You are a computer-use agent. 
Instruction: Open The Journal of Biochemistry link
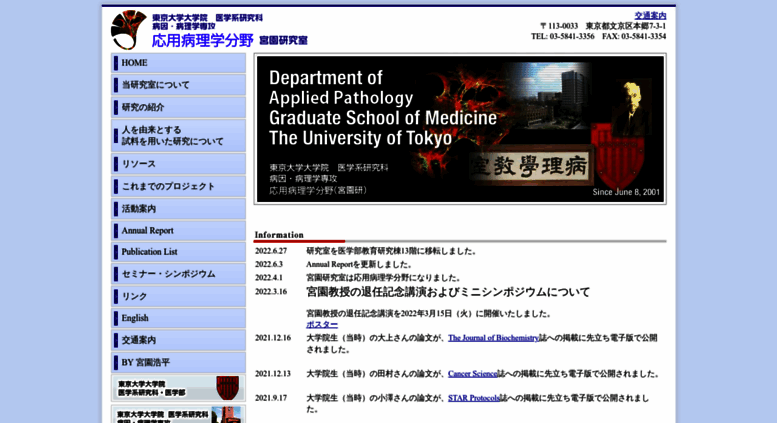pos(494,338)
